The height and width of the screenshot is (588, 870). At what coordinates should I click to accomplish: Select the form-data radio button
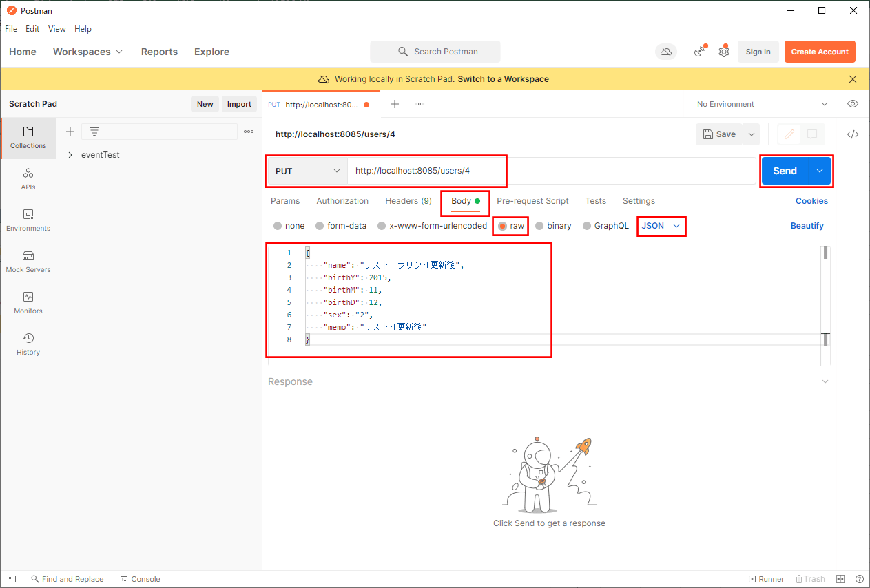point(320,226)
